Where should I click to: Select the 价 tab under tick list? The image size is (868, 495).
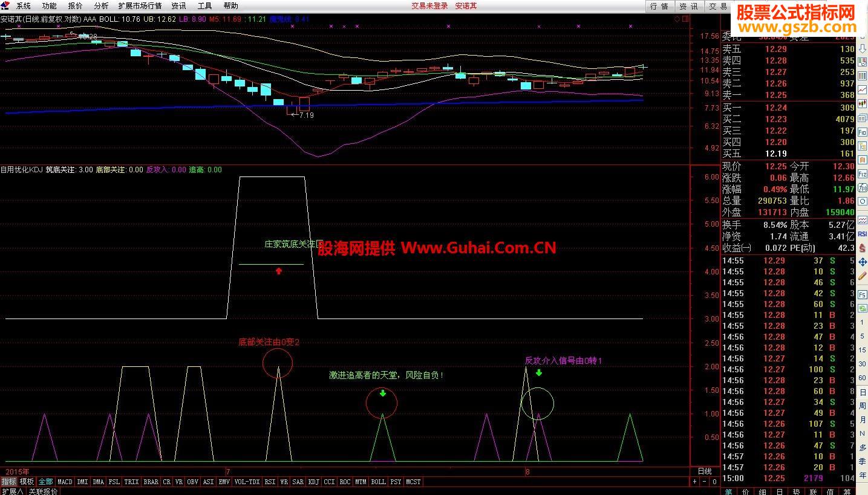[745, 491]
